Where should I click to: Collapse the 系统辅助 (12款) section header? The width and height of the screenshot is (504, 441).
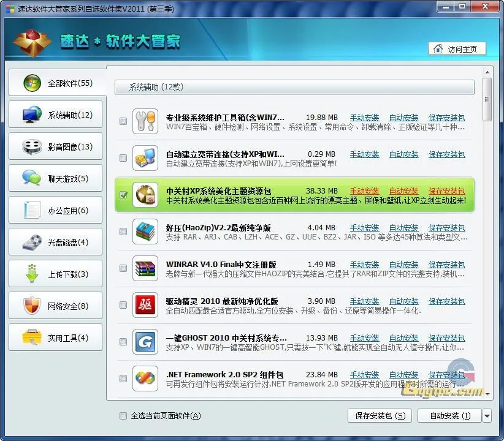[294, 87]
